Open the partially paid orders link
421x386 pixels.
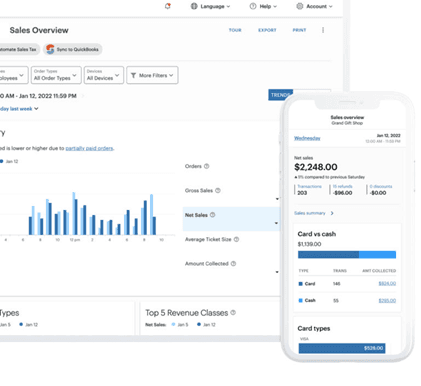coord(90,148)
